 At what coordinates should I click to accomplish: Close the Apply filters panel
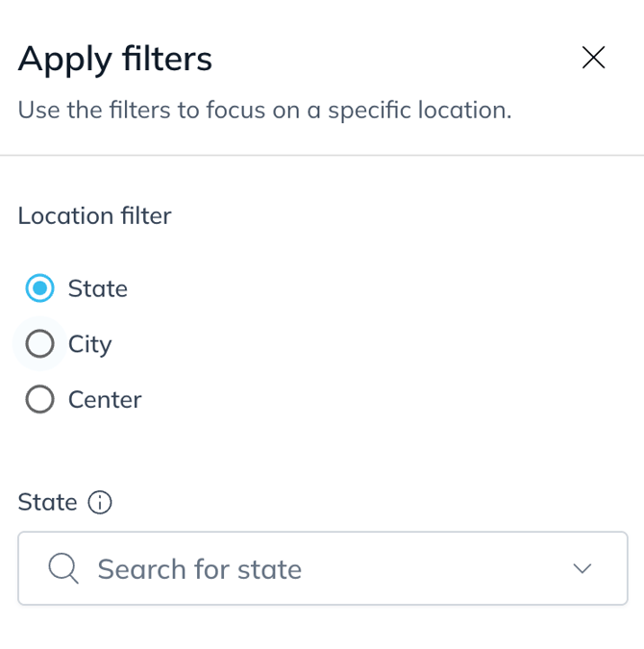click(594, 58)
